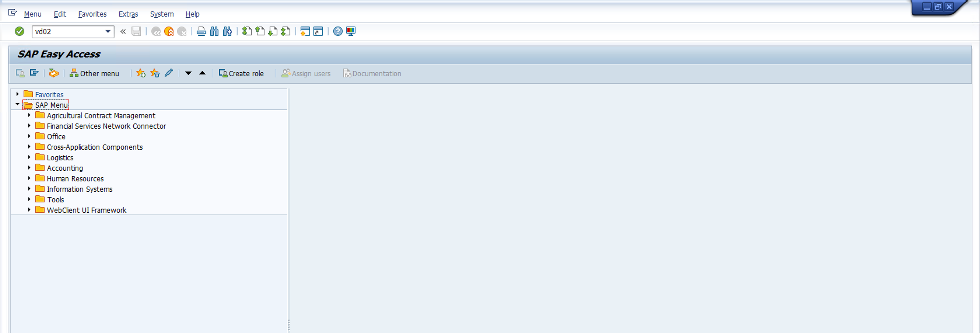Click the Find binoculars icon
The width and height of the screenshot is (980, 333).
[214, 31]
